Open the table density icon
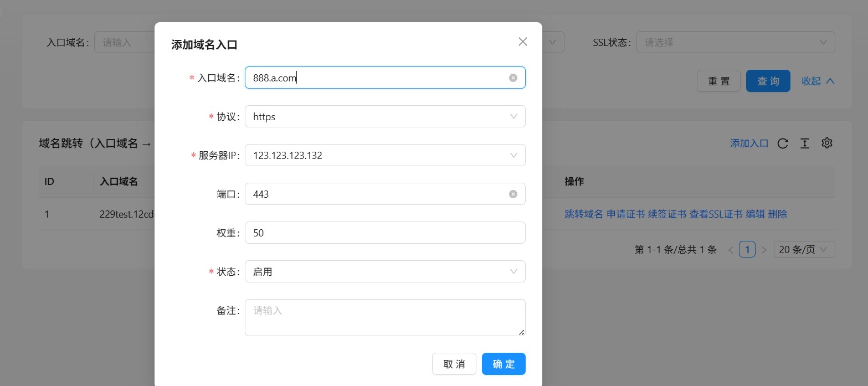Viewport: 868px width, 386px height. tap(804, 143)
